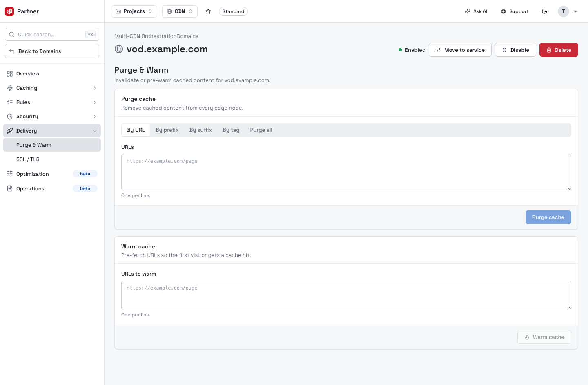The image size is (588, 385).
Task: Click the Warm cache button
Action: pos(544,337)
